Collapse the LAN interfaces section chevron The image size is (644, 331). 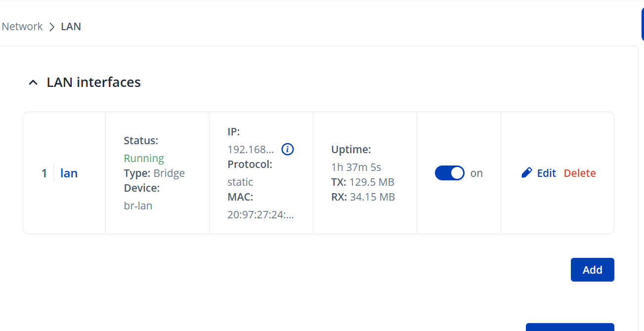click(x=33, y=83)
